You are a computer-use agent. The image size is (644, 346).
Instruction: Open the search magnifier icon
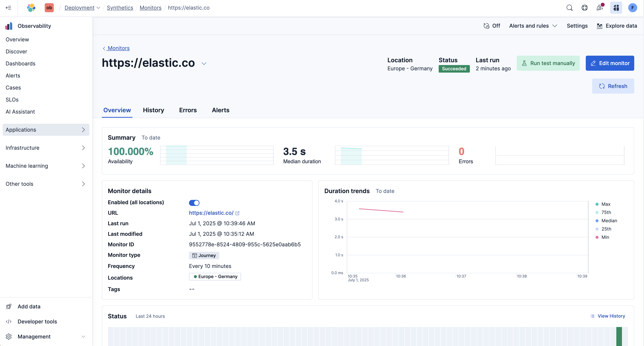tap(569, 8)
